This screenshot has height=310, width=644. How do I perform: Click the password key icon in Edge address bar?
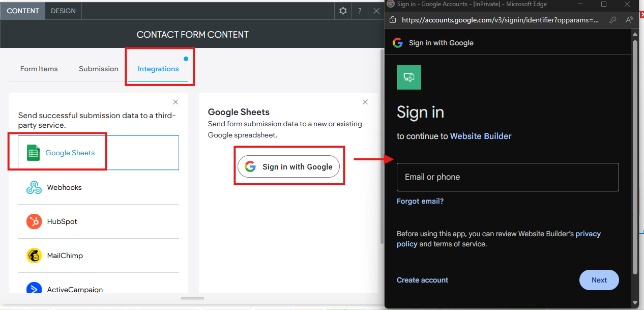[613, 20]
